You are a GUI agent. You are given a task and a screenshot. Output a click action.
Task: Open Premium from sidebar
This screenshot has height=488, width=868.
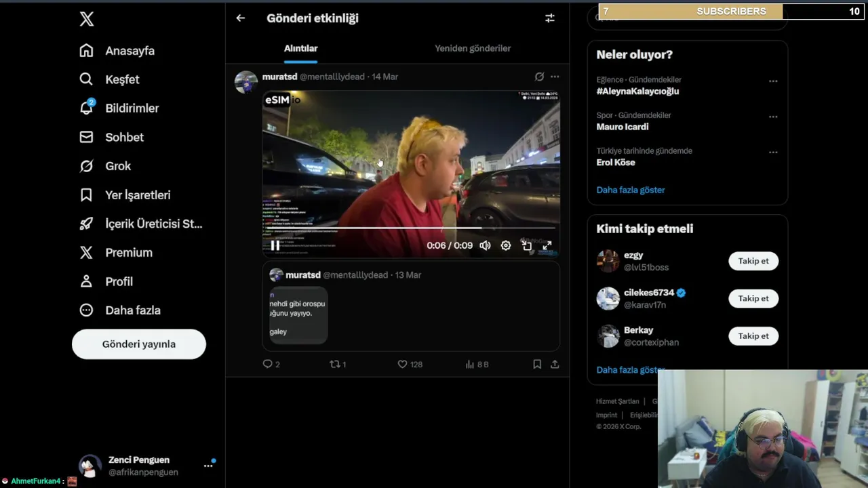[116, 253]
